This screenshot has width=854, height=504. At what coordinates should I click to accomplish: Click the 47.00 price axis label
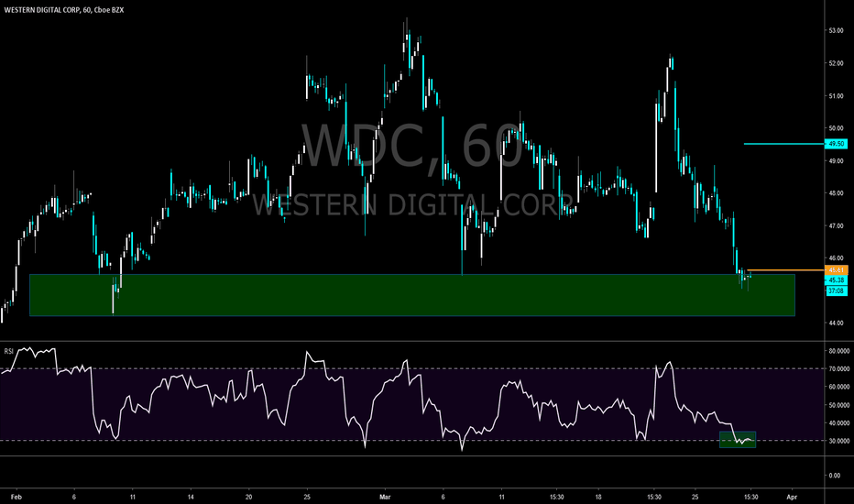[836, 225]
